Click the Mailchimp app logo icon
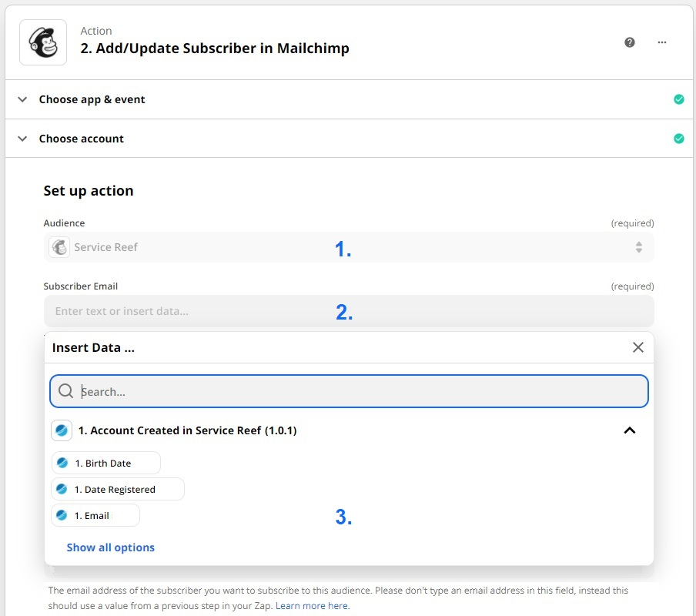Viewport: 696px width, 616px height. pos(43,42)
